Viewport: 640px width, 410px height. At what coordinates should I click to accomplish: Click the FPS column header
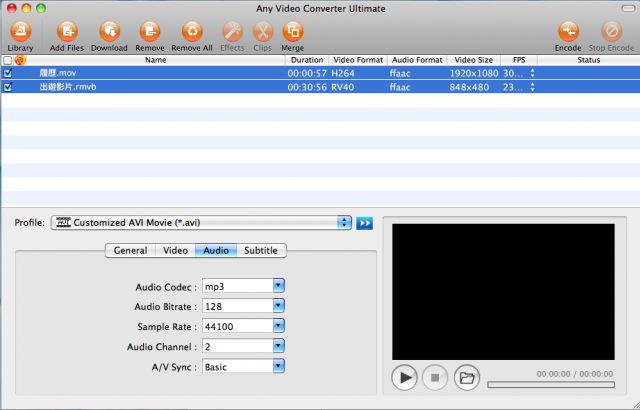[519, 60]
